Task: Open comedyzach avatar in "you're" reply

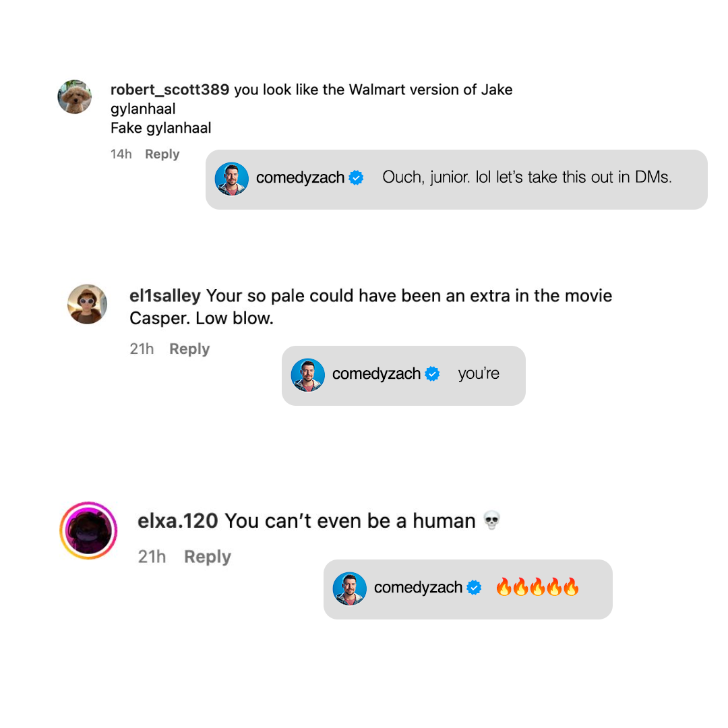Action: 308,375
